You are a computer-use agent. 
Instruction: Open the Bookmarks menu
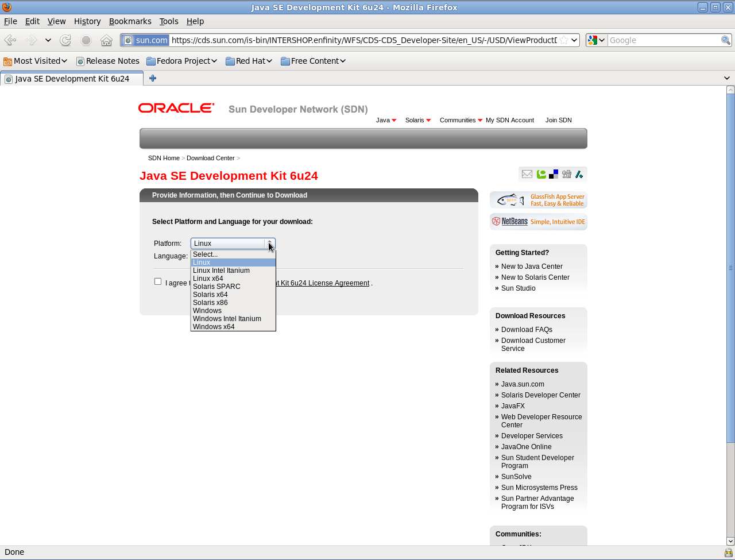point(130,21)
